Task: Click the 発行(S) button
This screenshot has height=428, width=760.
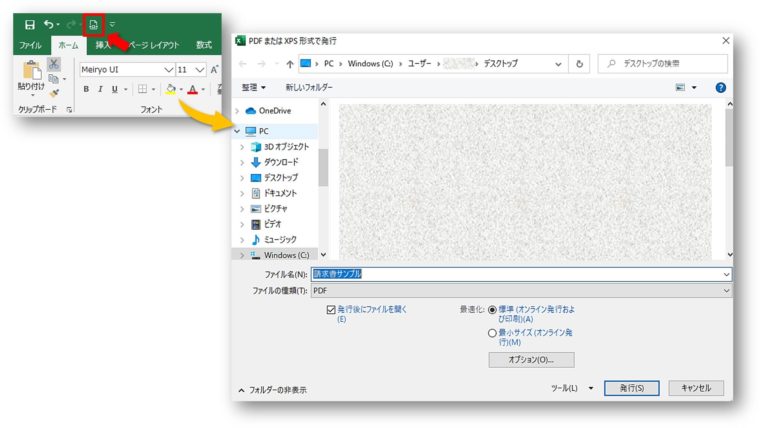Action: [x=632, y=388]
